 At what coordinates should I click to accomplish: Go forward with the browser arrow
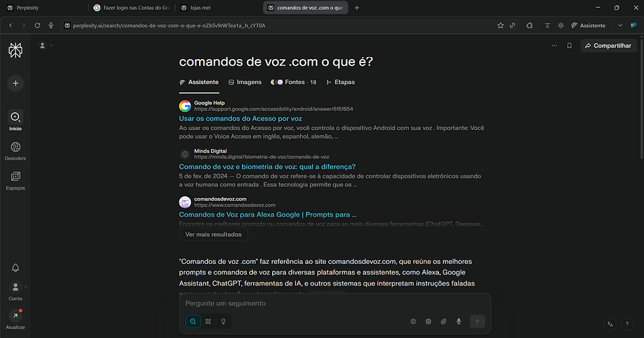(x=24, y=26)
